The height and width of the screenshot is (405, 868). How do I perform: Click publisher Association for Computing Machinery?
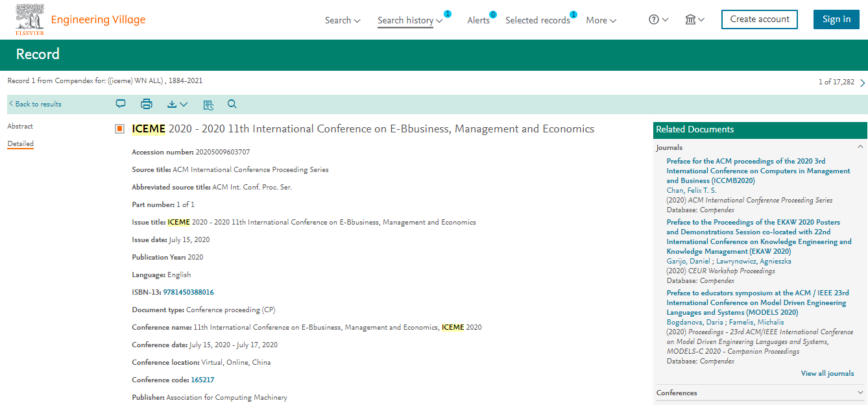coord(226,397)
